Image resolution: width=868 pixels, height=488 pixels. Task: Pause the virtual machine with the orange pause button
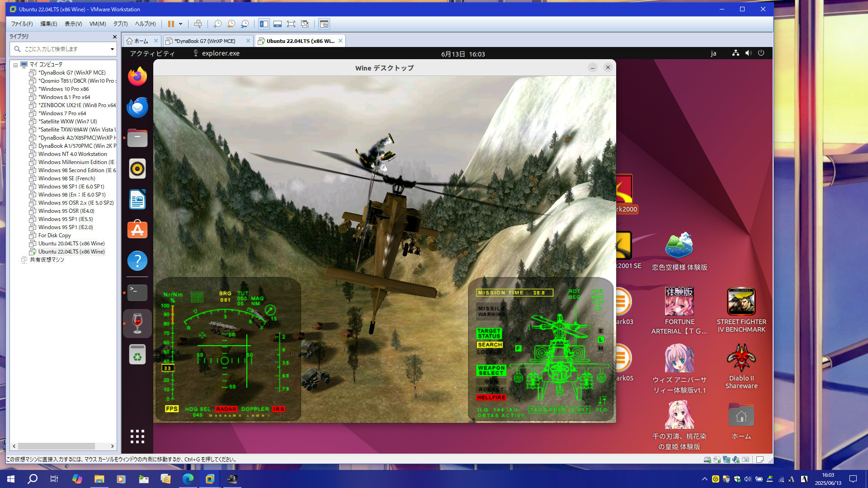click(171, 24)
